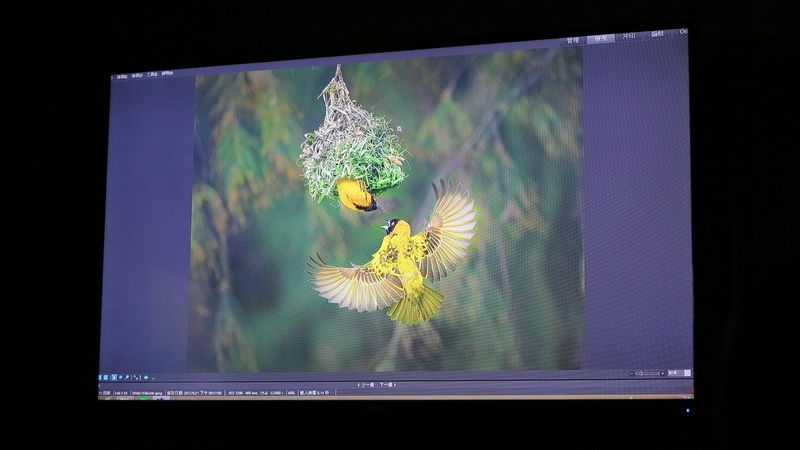This screenshot has width=800, height=450.
Task: Click the small square icon in bottom toolbar
Action: click(120, 378)
